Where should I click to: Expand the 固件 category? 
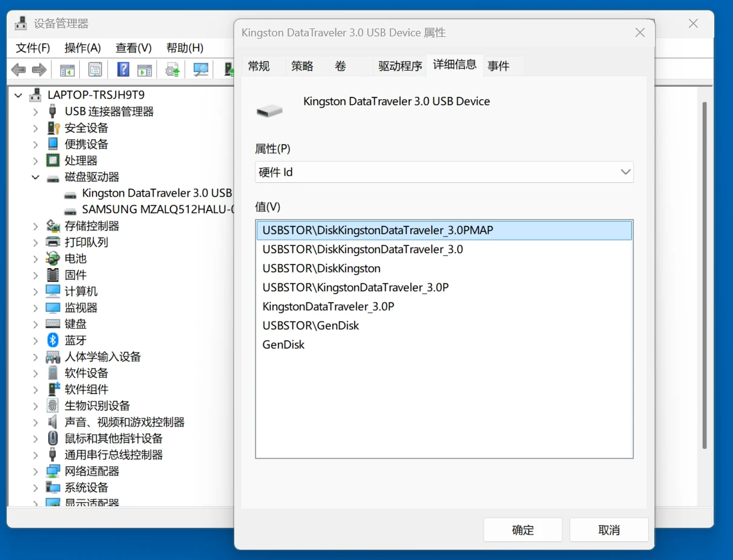point(36,275)
